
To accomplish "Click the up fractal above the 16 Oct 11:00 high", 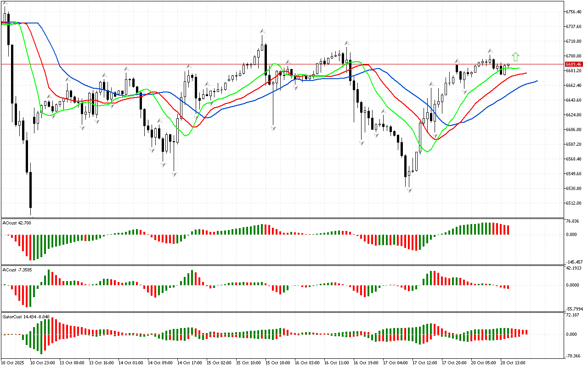I will [347, 43].
